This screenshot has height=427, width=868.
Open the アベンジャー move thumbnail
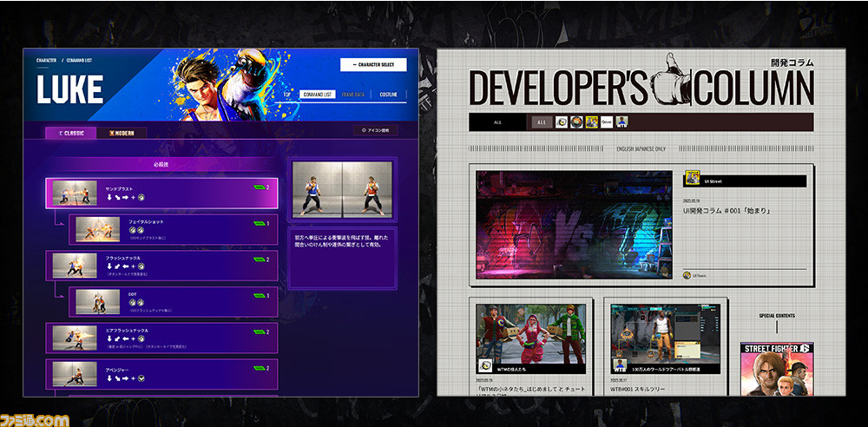[75, 374]
